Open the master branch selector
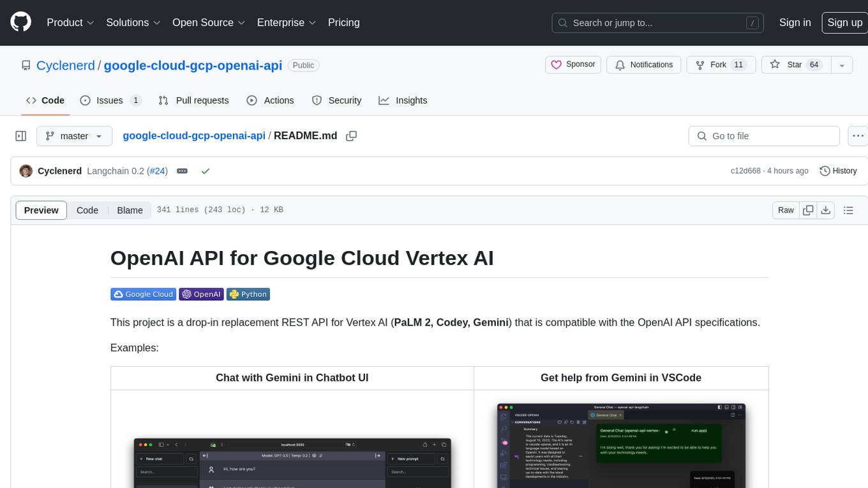This screenshot has width=868, height=488. pyautogui.click(x=75, y=136)
